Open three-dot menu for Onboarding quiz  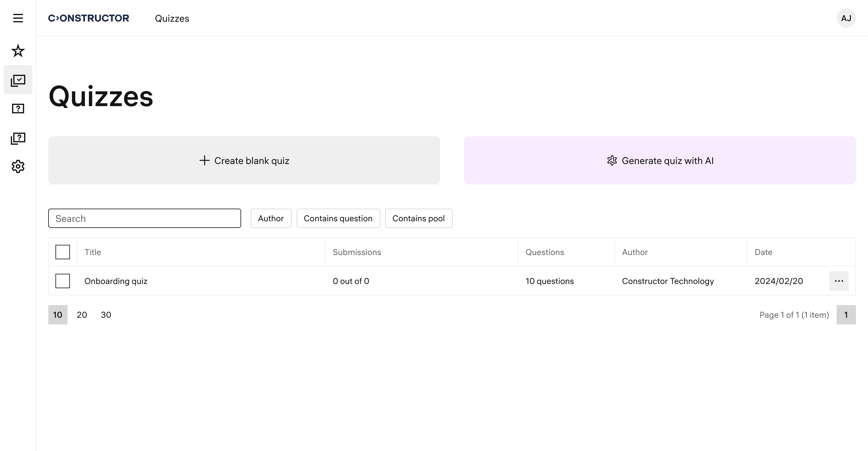click(839, 281)
